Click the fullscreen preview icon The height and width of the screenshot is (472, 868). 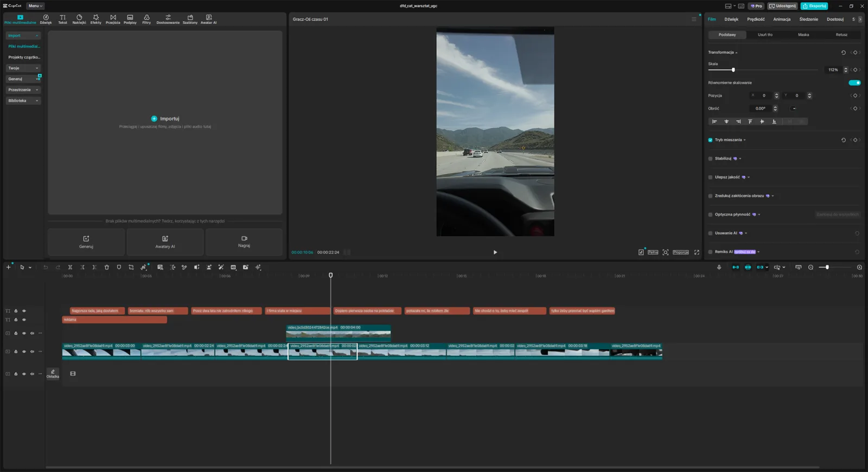697,252
